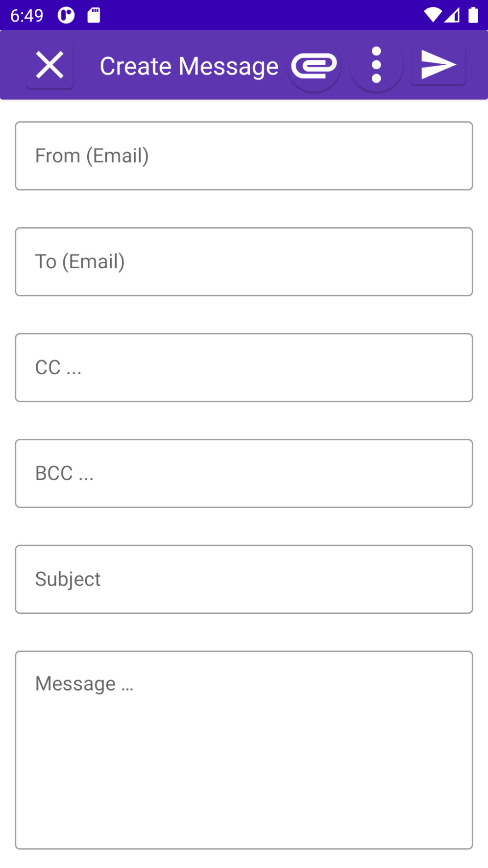The image size is (488, 868).
Task: Tap the cellular signal strength icon
Action: coord(452,15)
